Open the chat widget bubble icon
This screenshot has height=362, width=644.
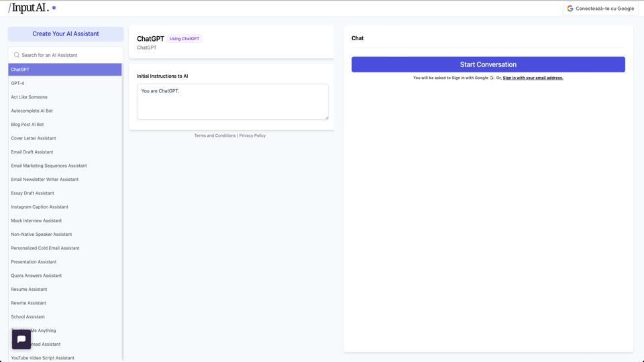click(x=21, y=339)
